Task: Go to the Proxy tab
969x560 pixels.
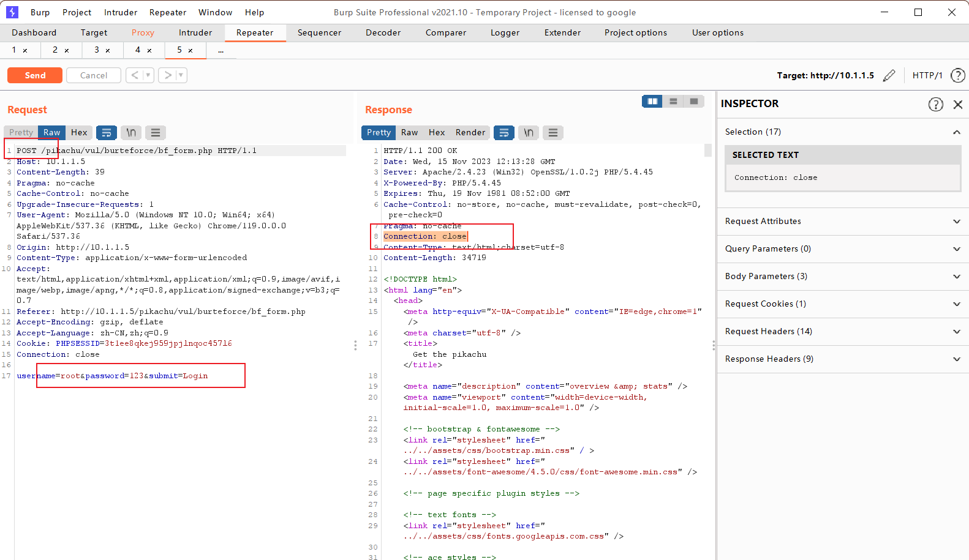Action: point(143,33)
